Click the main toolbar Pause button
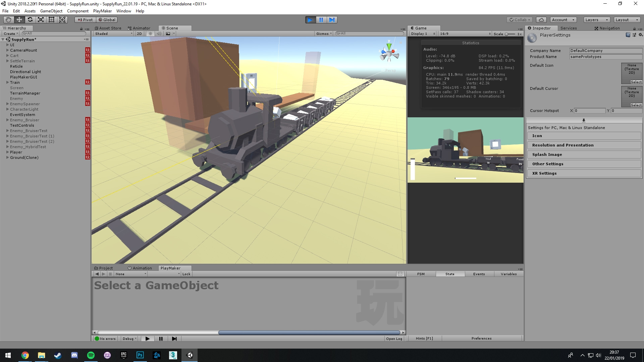The height and width of the screenshot is (362, 644). (x=321, y=20)
